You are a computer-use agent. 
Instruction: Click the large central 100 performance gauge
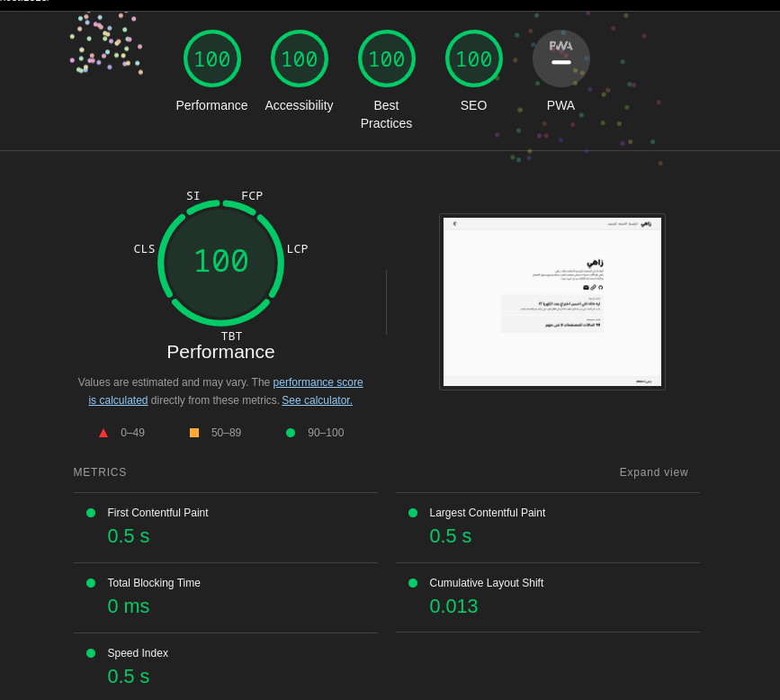coord(220,262)
